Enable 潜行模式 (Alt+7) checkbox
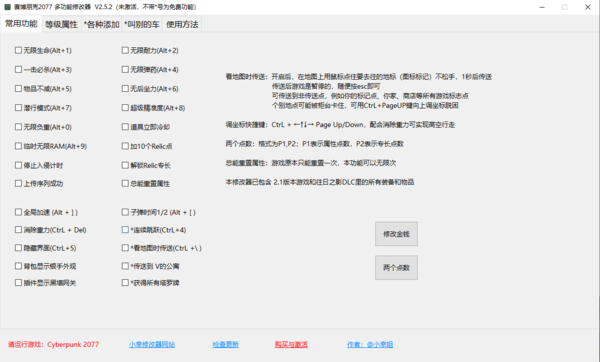The height and width of the screenshot is (362, 600). [x=18, y=108]
